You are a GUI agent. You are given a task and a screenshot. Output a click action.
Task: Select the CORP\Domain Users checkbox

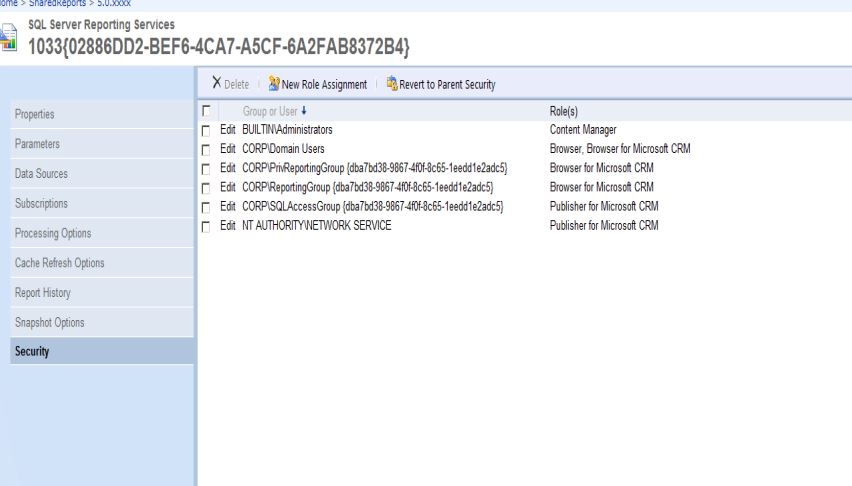click(x=206, y=149)
